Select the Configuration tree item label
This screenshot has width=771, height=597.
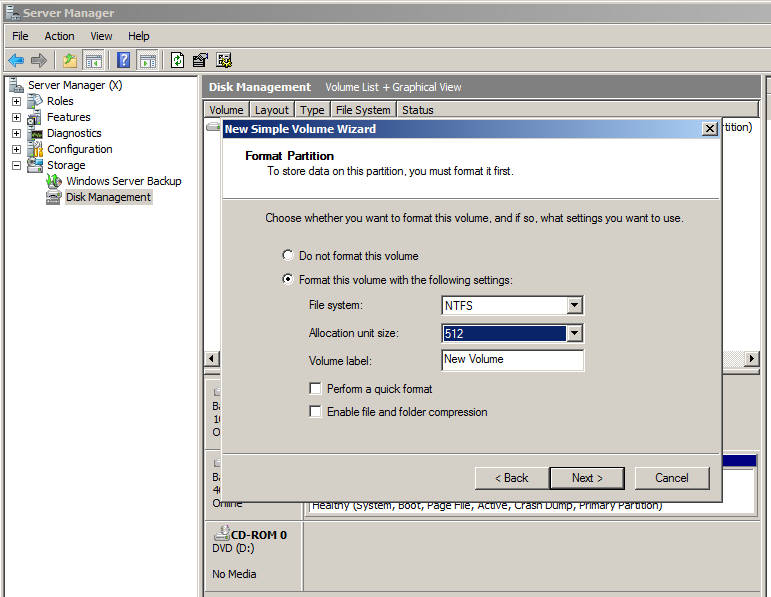click(80, 149)
